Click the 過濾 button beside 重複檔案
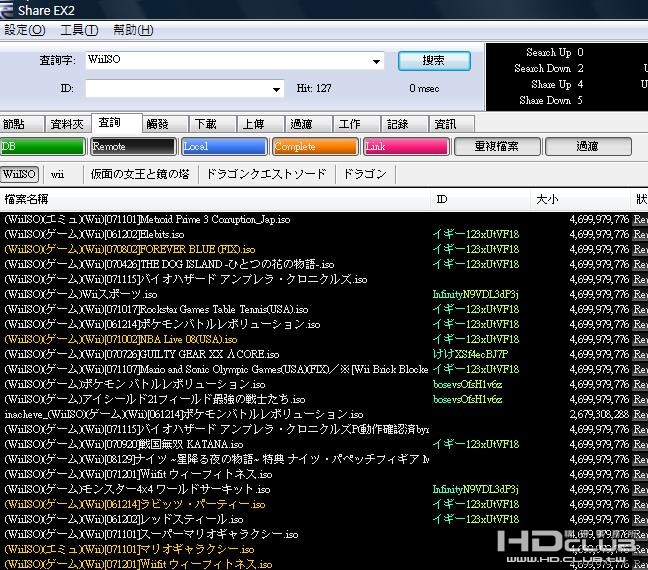 [x=588, y=146]
